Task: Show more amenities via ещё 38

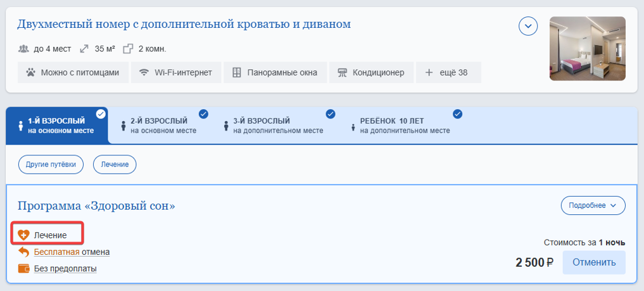Action: [448, 73]
